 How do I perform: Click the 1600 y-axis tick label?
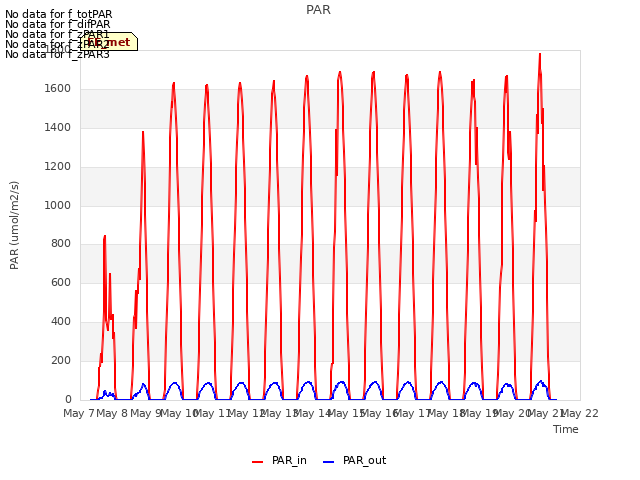click(58, 89)
